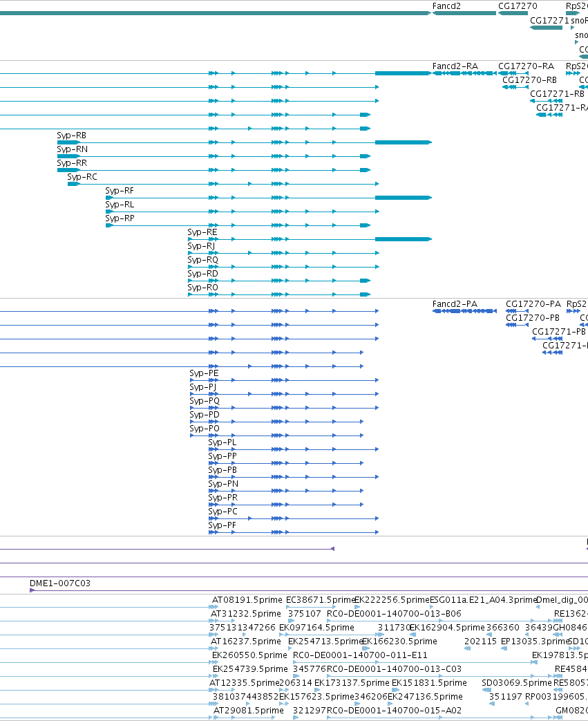Select the RC0-DE0001-140700-011-E11 label
The image size is (588, 721).
point(360,655)
